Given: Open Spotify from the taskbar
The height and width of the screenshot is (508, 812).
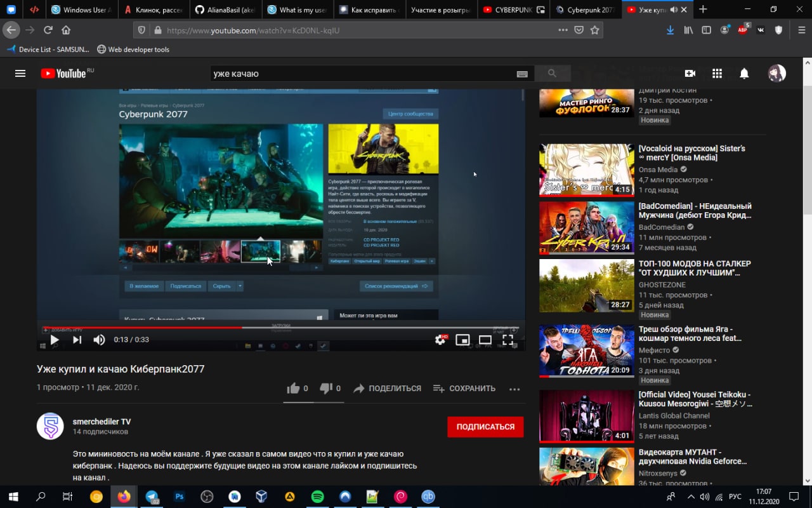Looking at the screenshot, I should coord(318,497).
